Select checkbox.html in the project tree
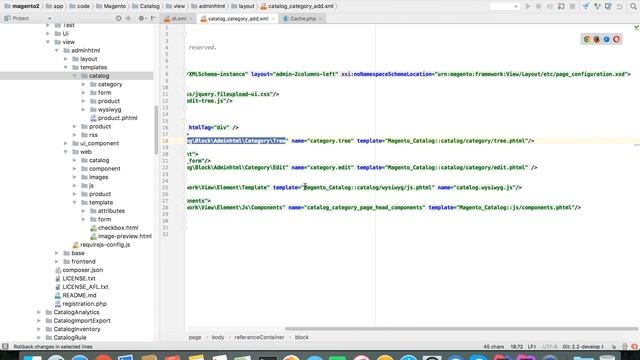 coord(118,228)
